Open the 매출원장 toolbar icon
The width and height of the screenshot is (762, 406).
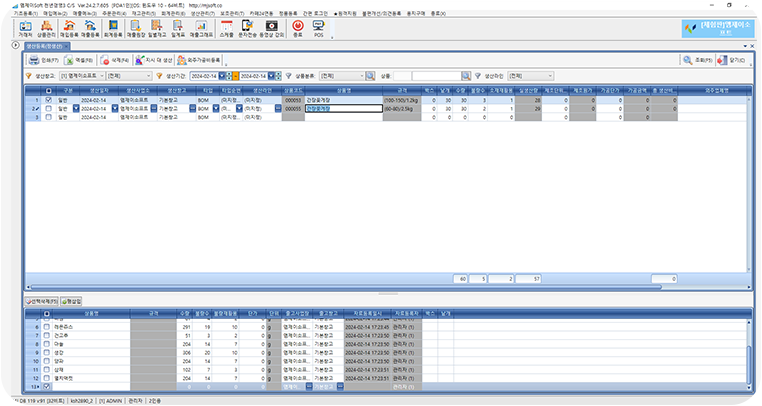(x=136, y=29)
